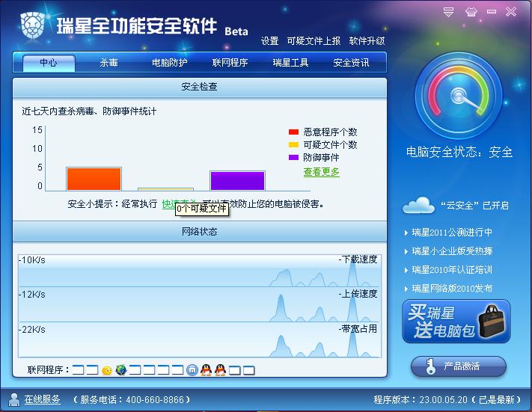This screenshot has width=532, height=412.
Task: Click red swatch beside 恶意程序个数
Action: (x=293, y=132)
